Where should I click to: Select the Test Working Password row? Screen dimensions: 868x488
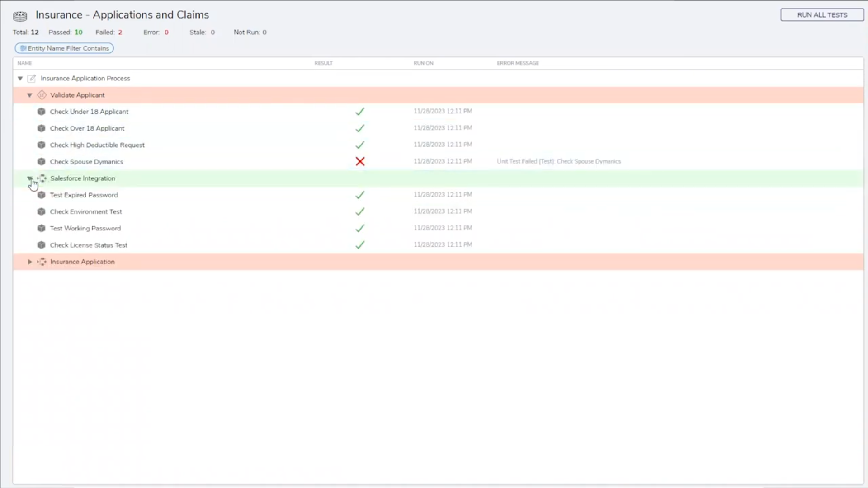tap(85, 229)
